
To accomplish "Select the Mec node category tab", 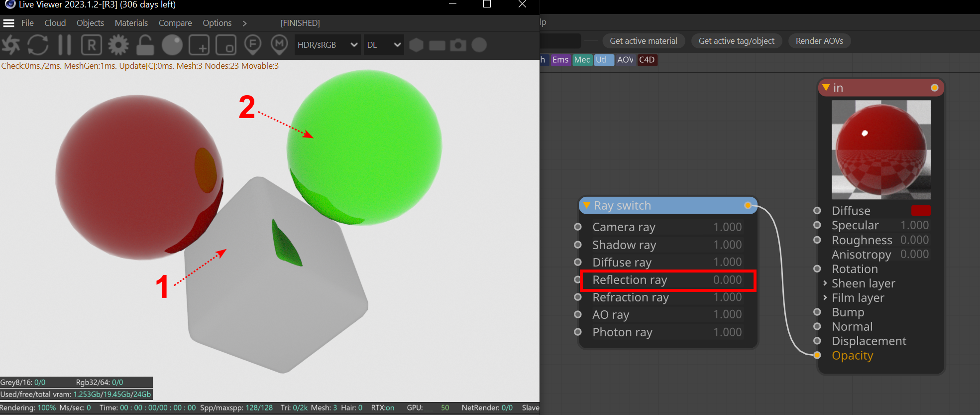I will coord(582,60).
